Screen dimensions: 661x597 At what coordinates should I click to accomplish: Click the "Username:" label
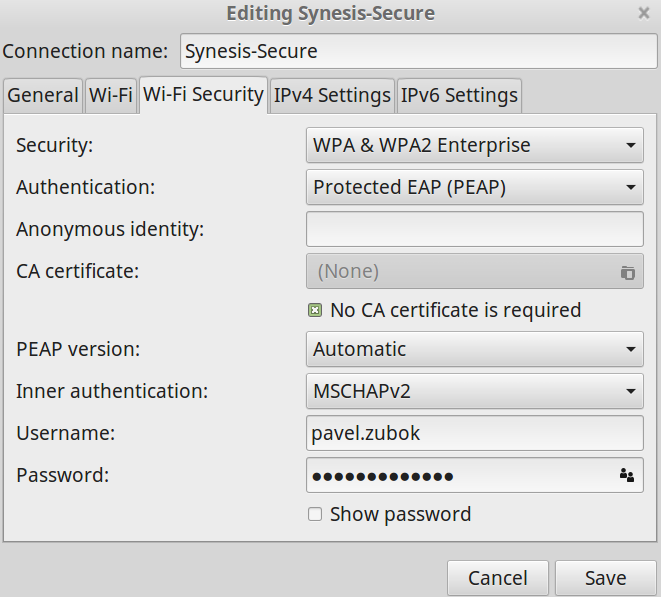[65, 433]
